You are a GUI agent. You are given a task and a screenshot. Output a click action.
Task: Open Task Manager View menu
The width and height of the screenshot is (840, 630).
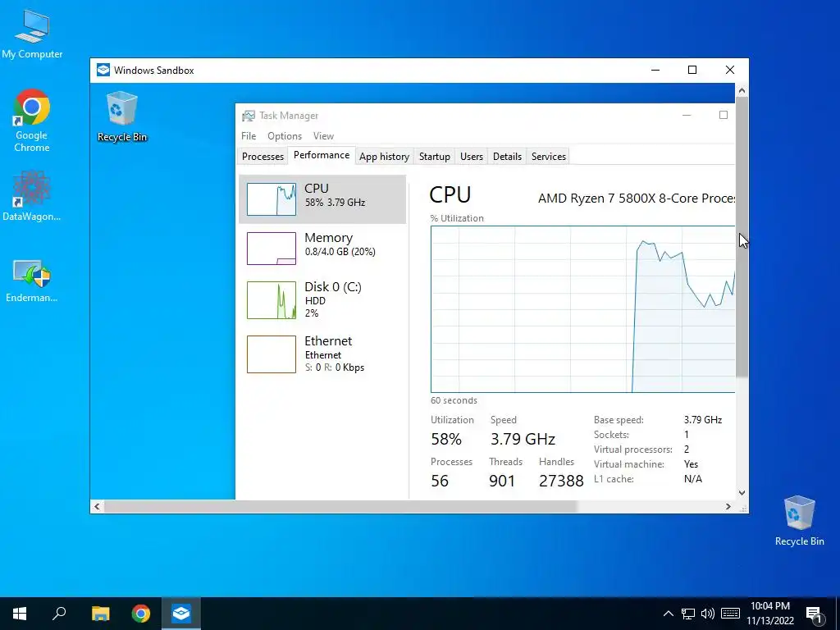click(323, 136)
